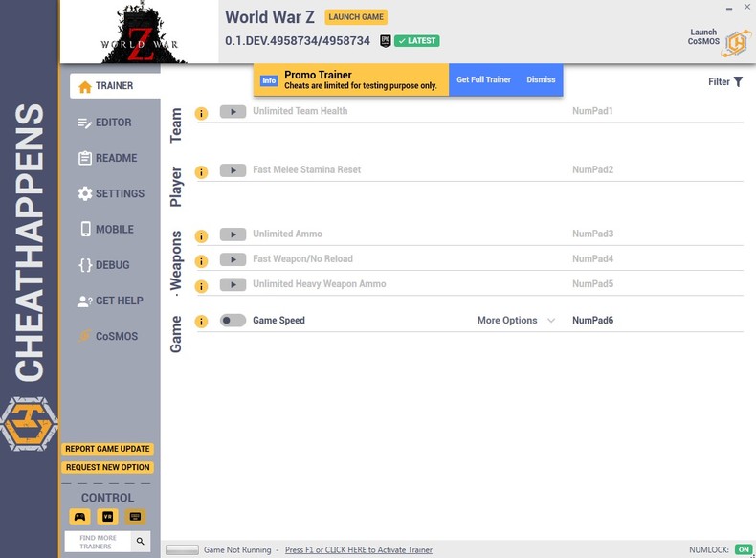Click the Epic Games store badge icon
The height and width of the screenshot is (558, 756).
386,41
